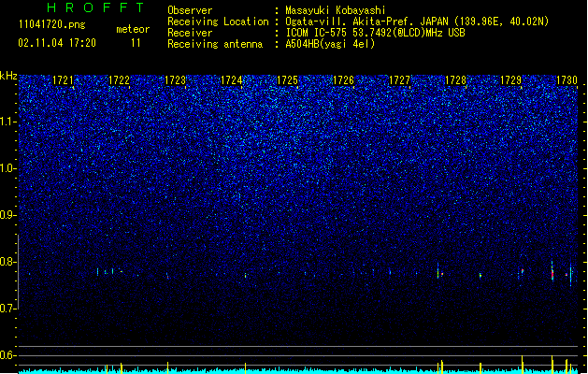Click the meteor count 11
The width and height of the screenshot is (588, 374).
click(x=136, y=43)
